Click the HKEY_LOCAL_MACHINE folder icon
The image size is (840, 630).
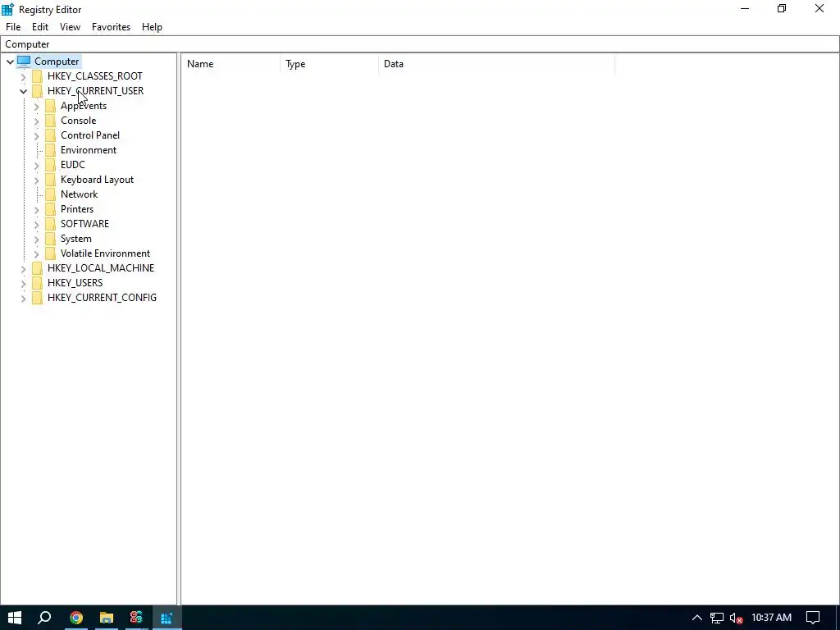37,268
